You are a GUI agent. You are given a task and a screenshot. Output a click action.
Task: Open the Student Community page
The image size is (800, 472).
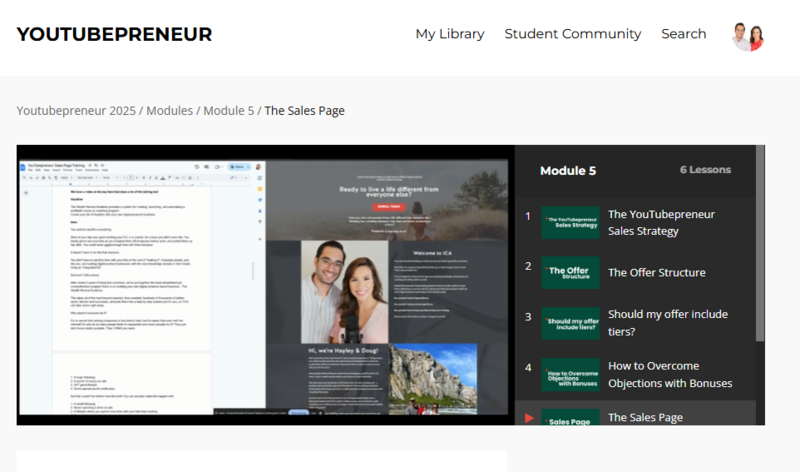point(572,34)
